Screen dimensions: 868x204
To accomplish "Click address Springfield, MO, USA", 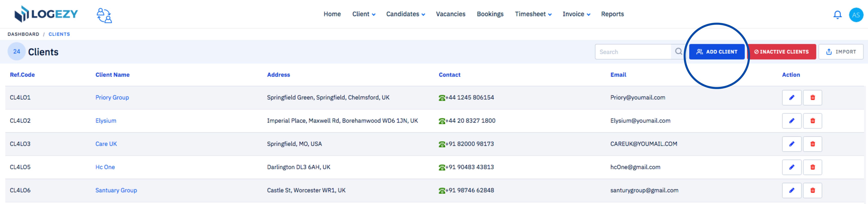I will (x=294, y=144).
